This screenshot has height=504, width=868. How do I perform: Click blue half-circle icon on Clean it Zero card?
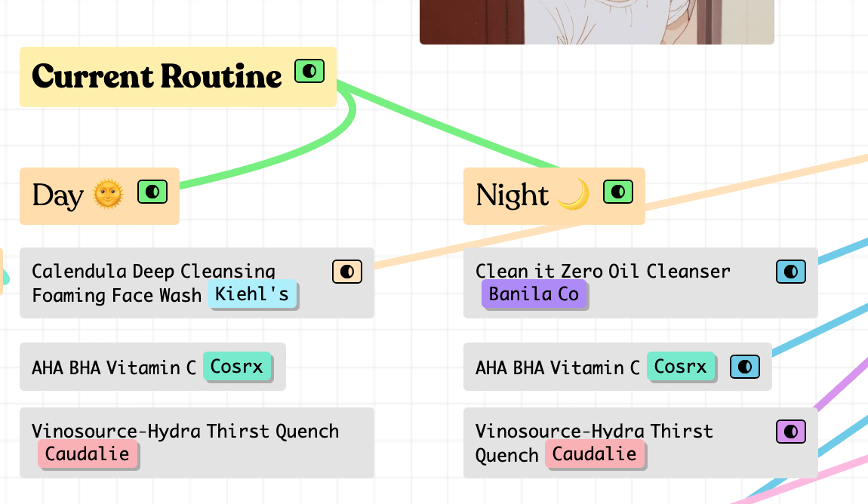791,272
